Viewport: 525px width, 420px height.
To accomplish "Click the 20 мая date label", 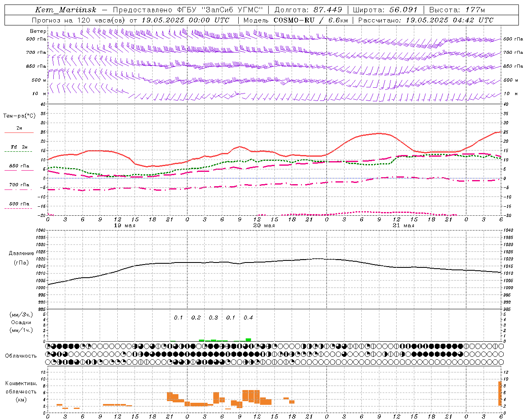I will pos(264,226).
